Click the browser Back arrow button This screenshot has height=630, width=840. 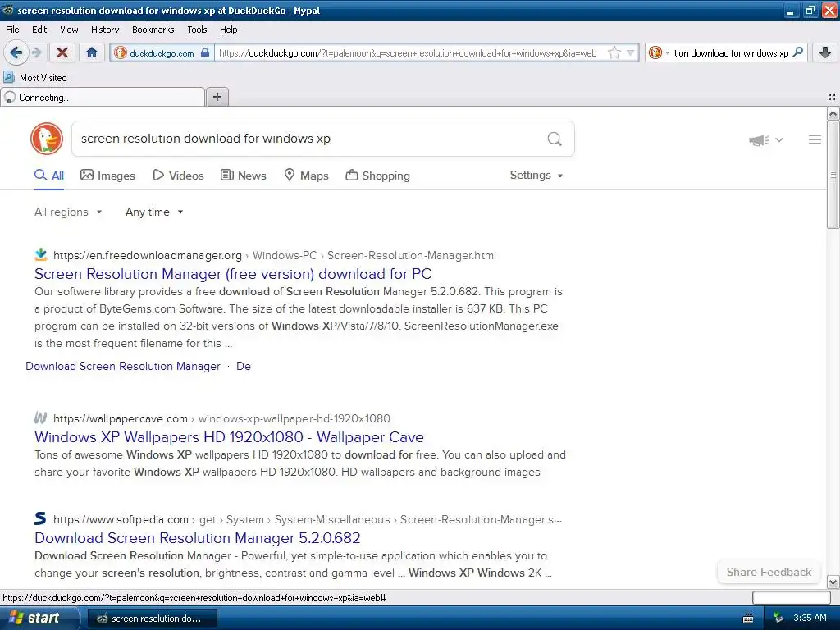tap(16, 52)
